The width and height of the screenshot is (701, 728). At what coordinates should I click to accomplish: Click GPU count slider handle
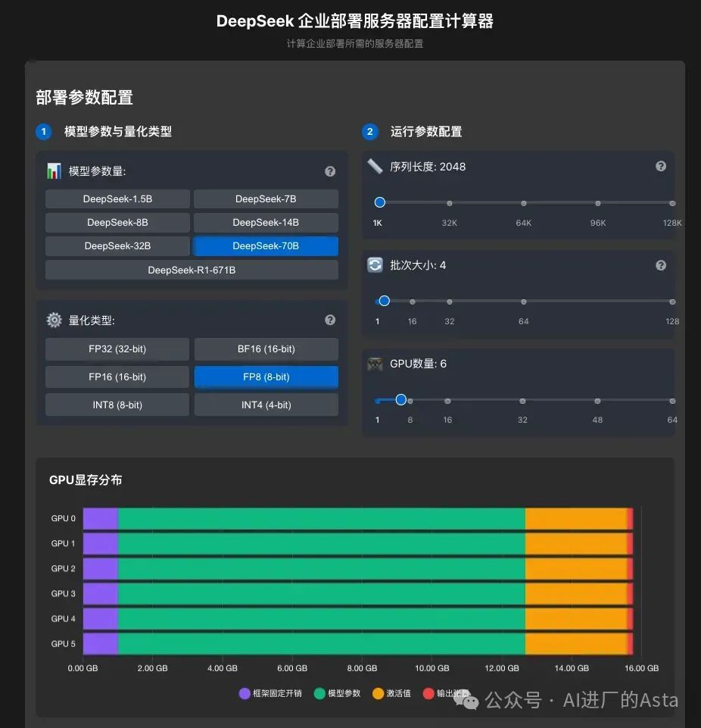coord(400,400)
